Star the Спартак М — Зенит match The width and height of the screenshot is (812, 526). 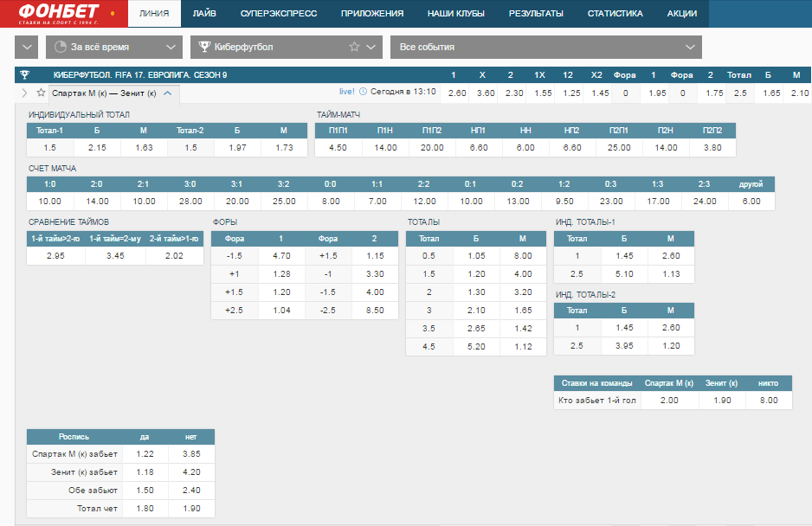pos(41,93)
